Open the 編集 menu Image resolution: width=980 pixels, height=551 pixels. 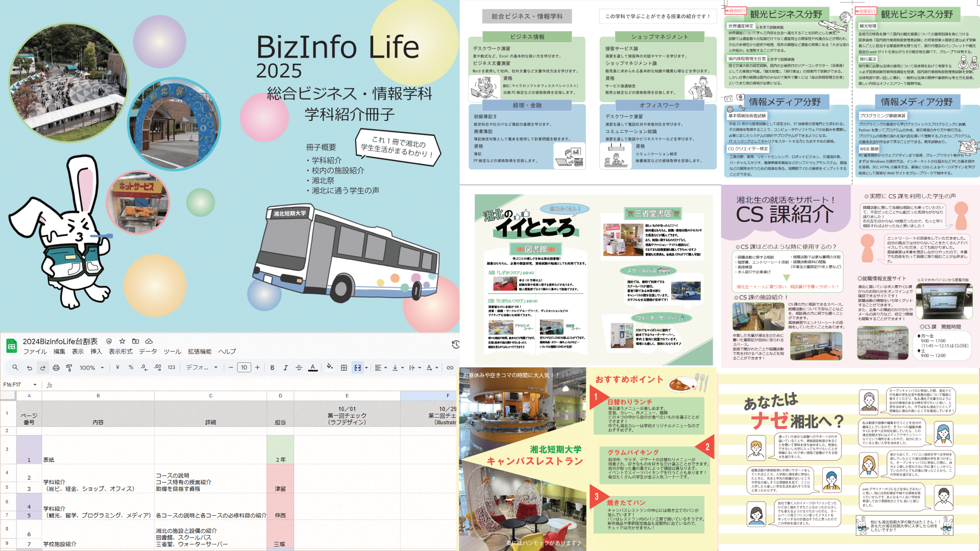click(60, 352)
